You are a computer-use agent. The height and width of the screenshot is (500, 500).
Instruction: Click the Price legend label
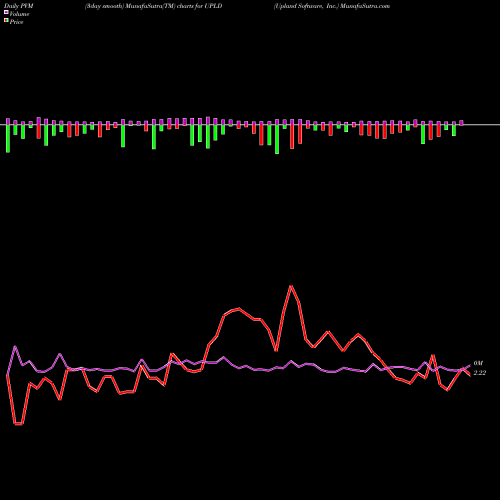pos(16,22)
